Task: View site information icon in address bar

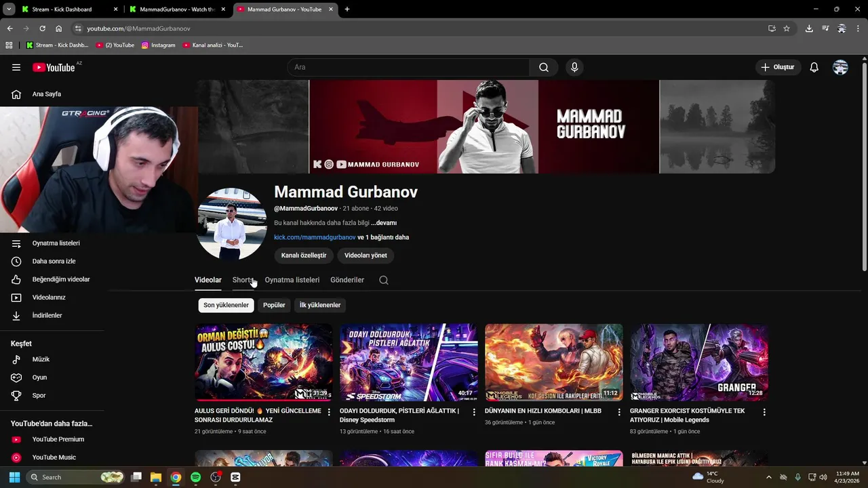Action: (x=79, y=28)
